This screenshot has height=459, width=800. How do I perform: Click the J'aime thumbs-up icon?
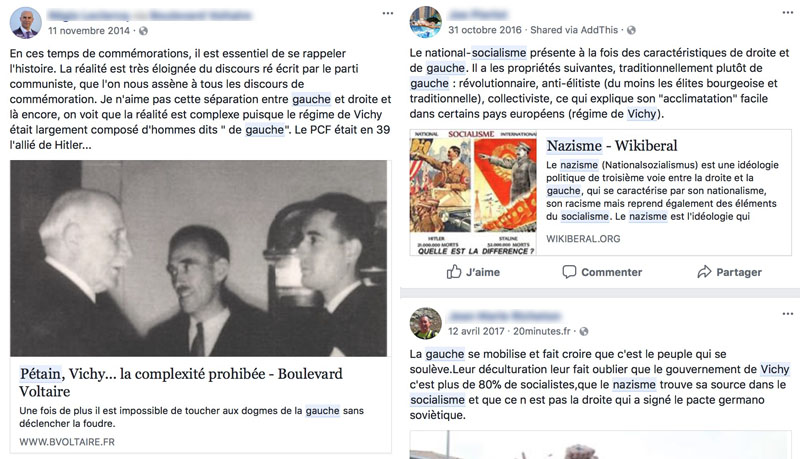pyautogui.click(x=454, y=272)
